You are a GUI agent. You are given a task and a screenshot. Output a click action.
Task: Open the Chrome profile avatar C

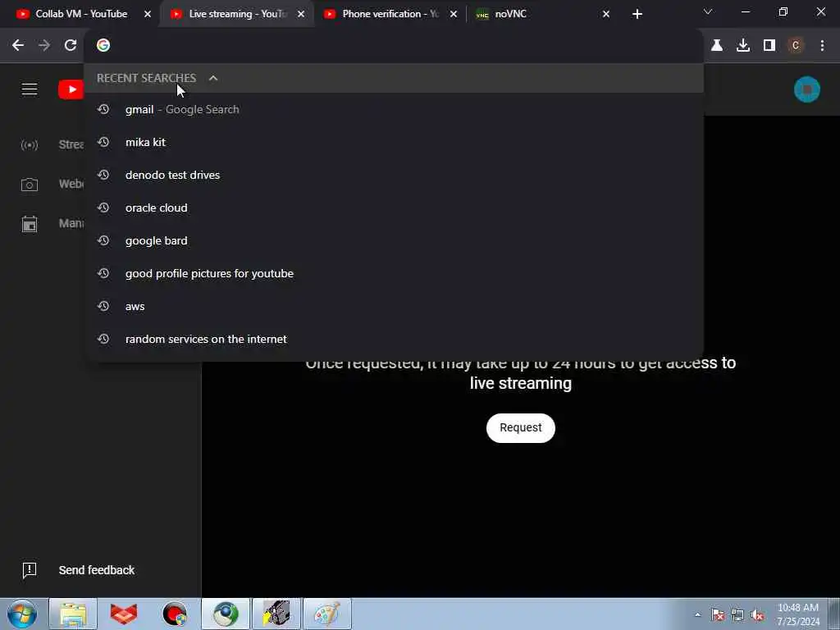796,46
